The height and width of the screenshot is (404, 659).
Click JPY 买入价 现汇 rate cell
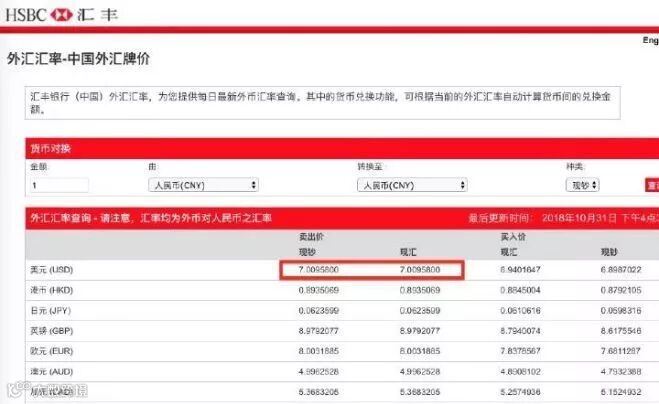520,311
